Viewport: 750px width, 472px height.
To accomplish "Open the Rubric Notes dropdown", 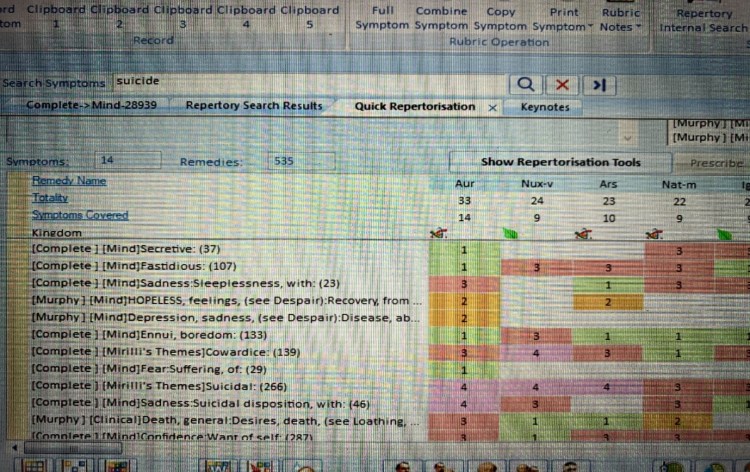I will click(621, 18).
